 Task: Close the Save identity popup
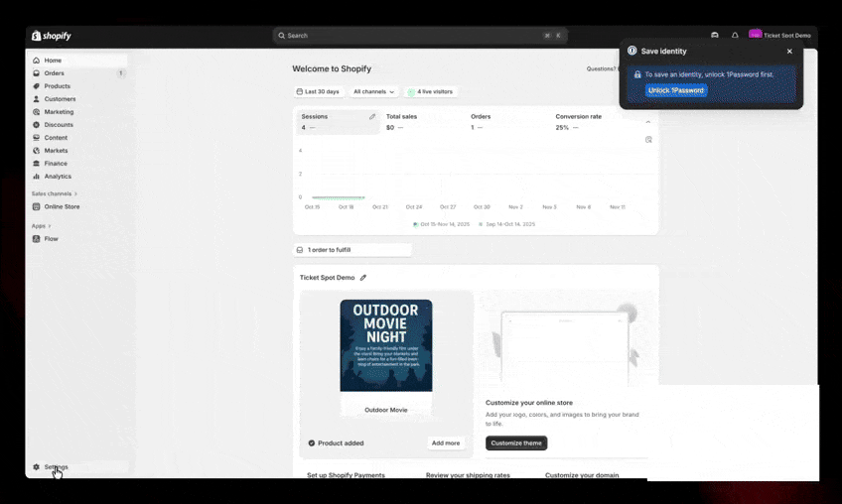click(x=789, y=51)
